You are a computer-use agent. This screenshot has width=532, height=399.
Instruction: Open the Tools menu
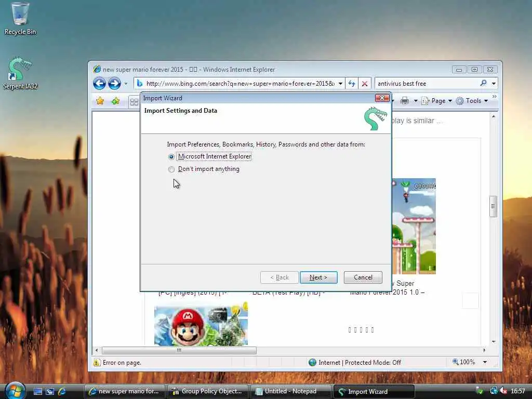tap(472, 101)
